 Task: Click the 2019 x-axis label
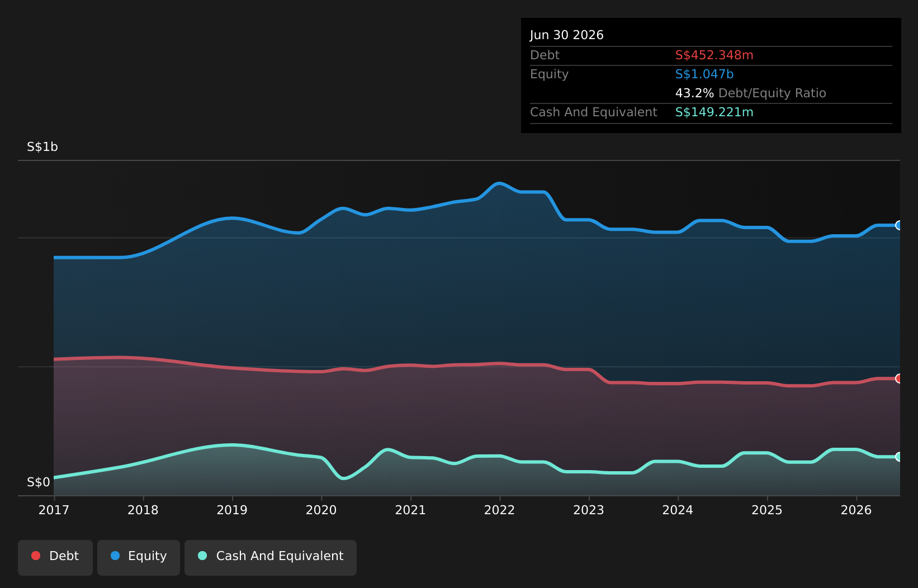coord(232,510)
